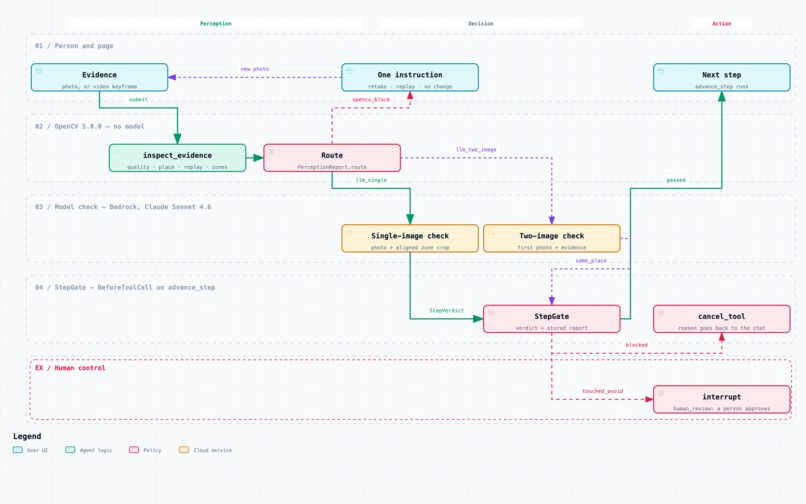This screenshot has width=806, height=504.
Task: Select the Next step node title
Action: [x=722, y=75]
